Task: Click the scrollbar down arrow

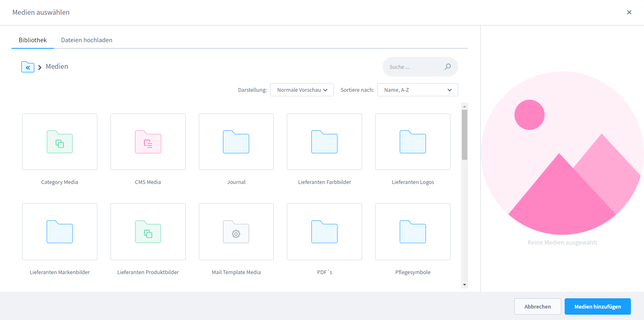Action: point(464,285)
